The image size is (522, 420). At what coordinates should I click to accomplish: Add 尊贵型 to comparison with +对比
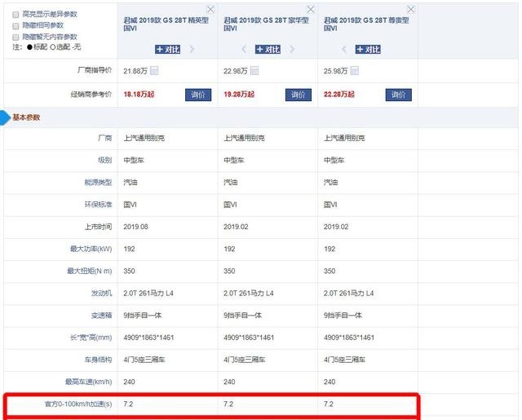pyautogui.click(x=368, y=49)
